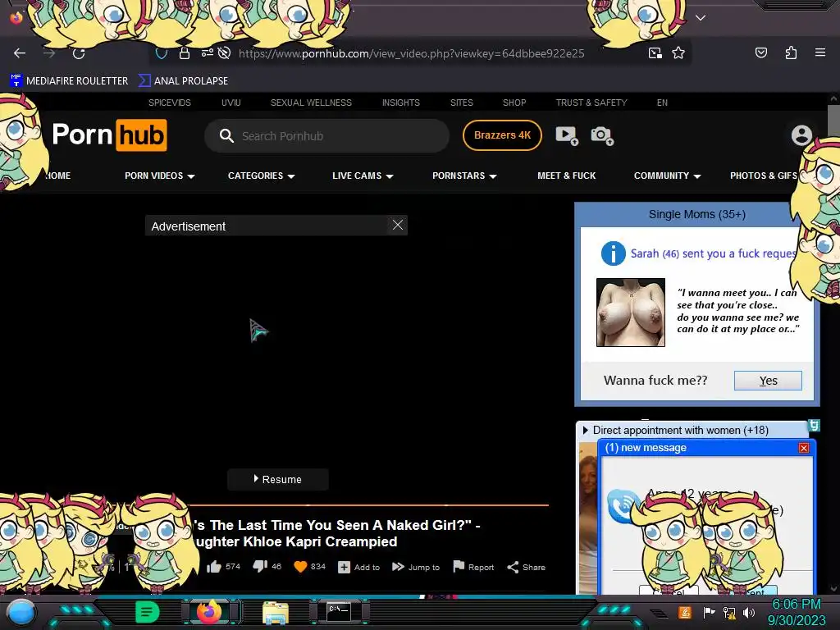The image size is (840, 630).
Task: Open the PHOTOS & GIFS menu item
Action: (x=764, y=176)
